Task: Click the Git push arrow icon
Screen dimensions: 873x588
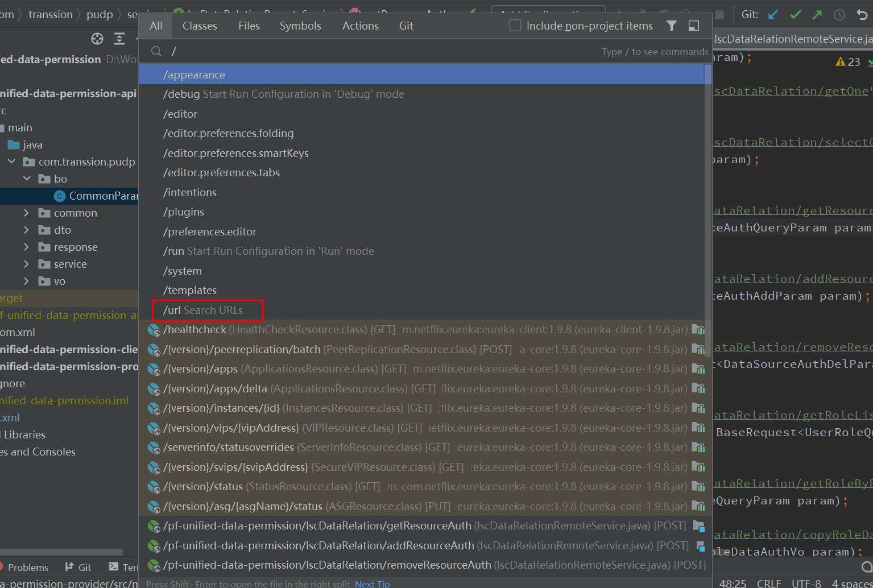Action: click(817, 15)
